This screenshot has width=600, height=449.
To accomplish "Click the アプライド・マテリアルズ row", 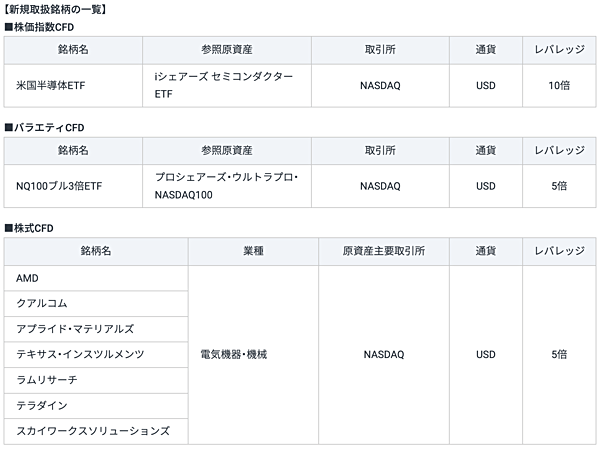I will [96, 329].
